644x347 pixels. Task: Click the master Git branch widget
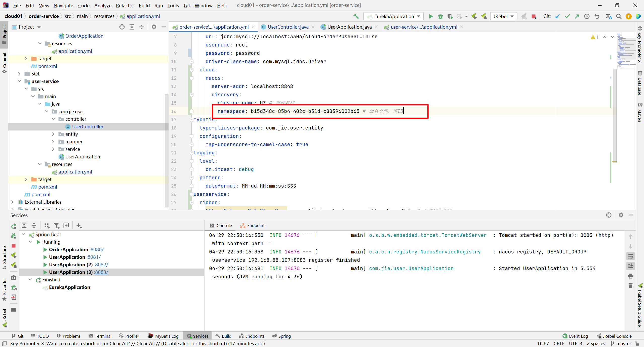tap(621, 343)
